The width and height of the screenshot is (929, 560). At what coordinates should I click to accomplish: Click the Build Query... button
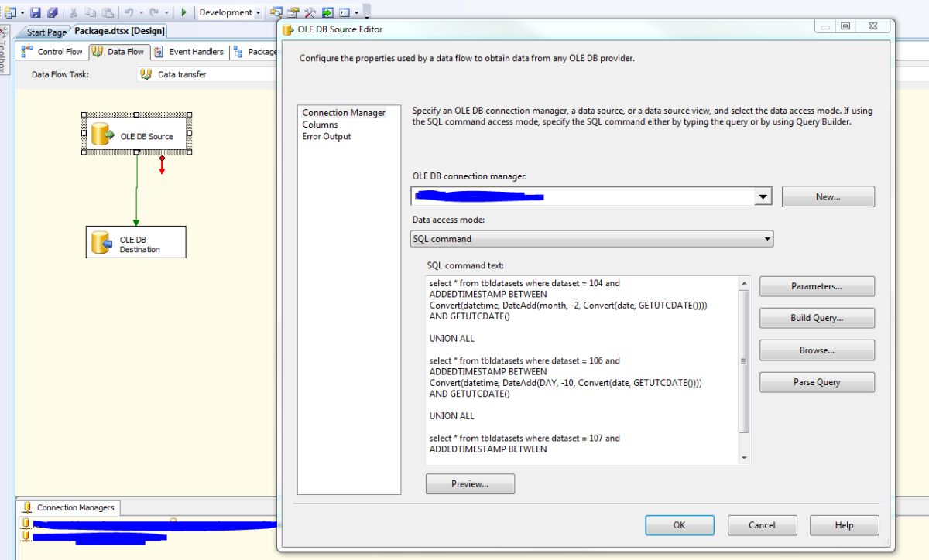tap(817, 318)
